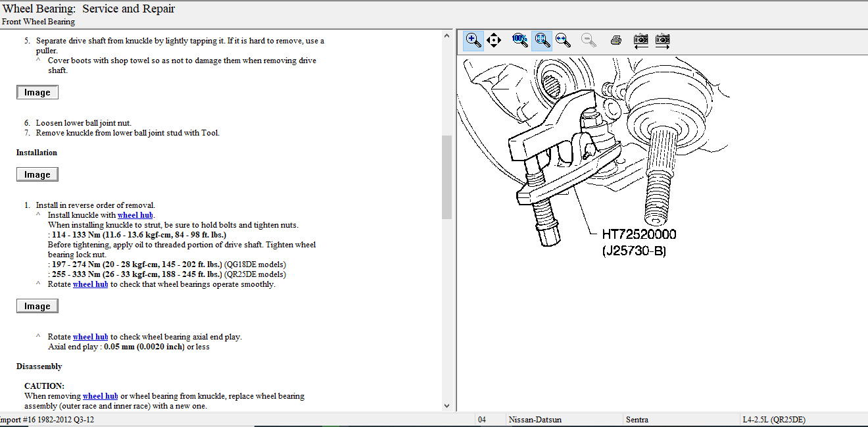868x427 pixels.
Task: Open wheel hub link in install knuckle line
Action: pyautogui.click(x=135, y=215)
